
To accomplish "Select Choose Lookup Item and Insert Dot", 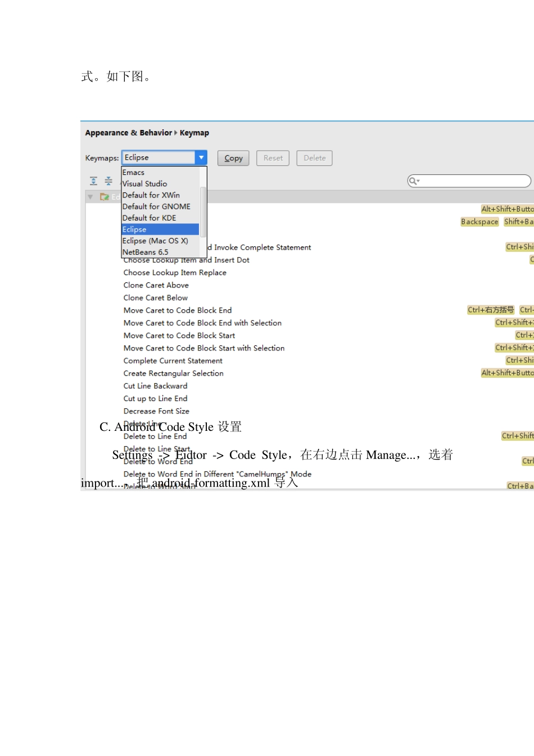I will coord(187,260).
